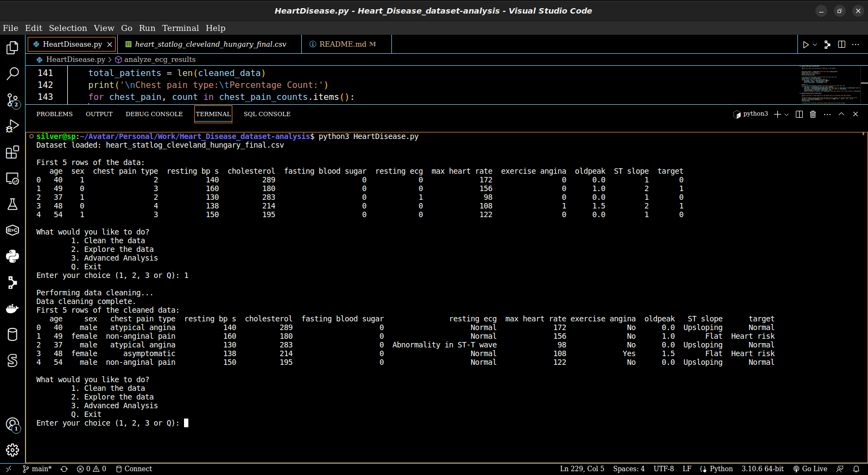
Task: Open feedback icon in status bar
Action: click(840, 469)
